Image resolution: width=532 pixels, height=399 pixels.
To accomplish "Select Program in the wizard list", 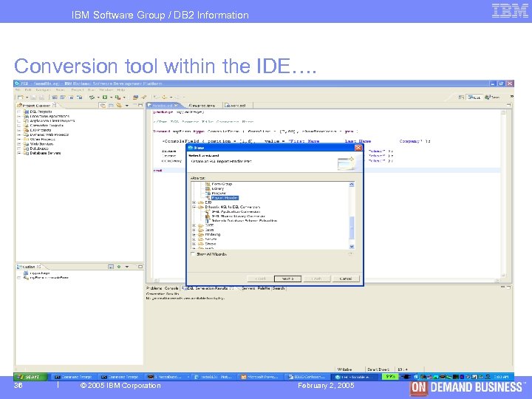I will point(219,193).
